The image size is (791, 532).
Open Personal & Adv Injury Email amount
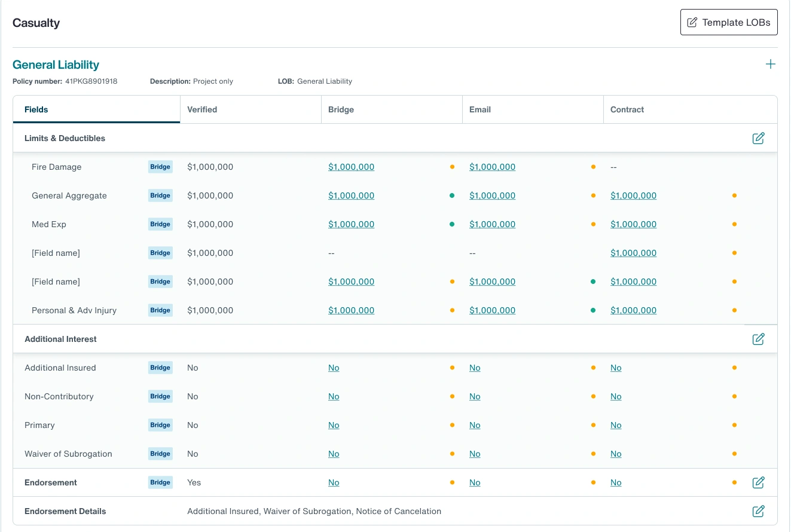click(492, 310)
